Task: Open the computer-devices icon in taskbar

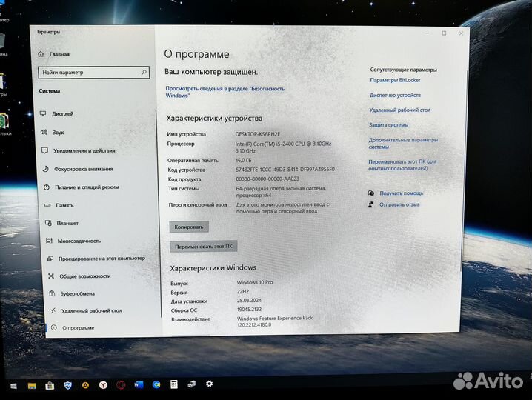Action: (x=192, y=384)
